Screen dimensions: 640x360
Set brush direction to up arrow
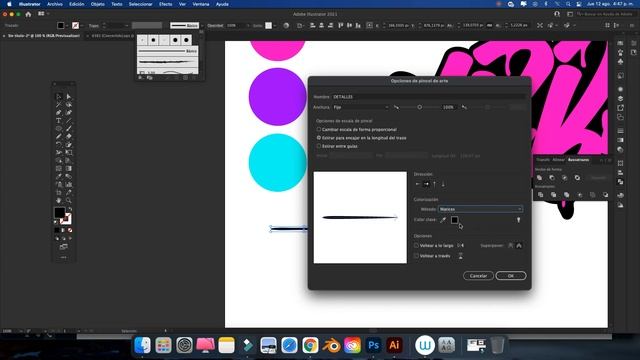click(435, 184)
